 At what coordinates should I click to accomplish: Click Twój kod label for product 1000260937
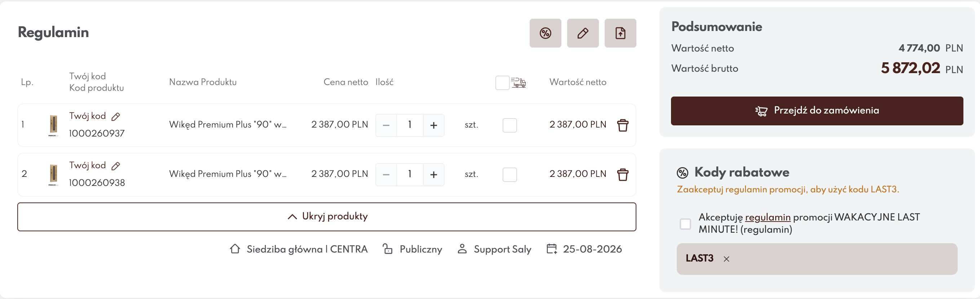(x=88, y=116)
